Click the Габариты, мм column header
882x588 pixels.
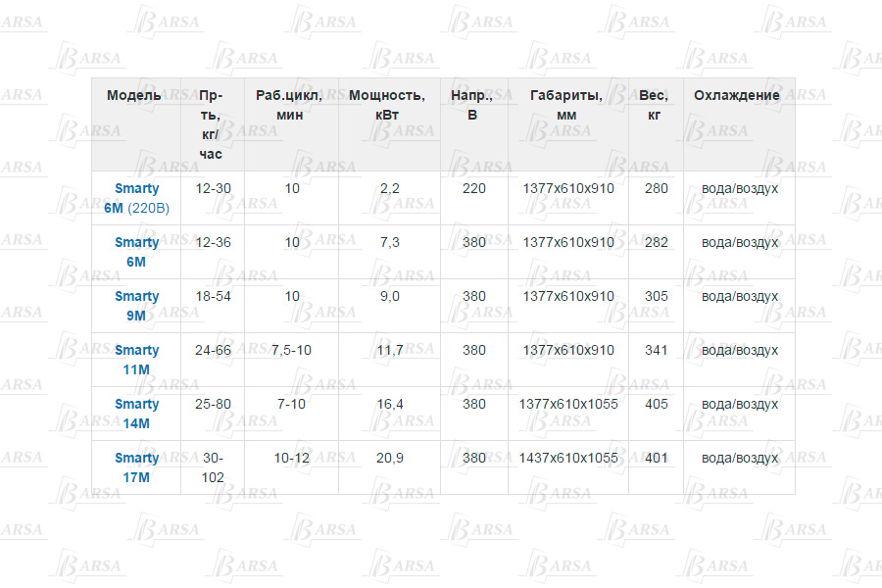[x=566, y=105]
